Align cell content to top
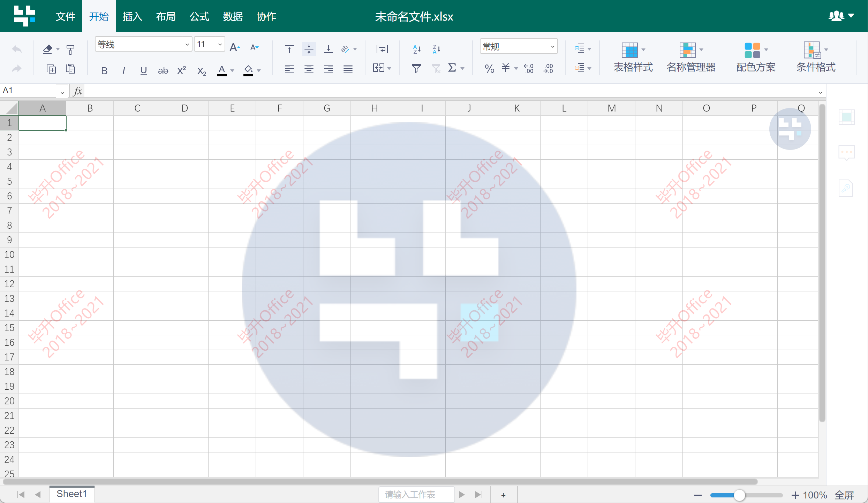Screen dimensions: 868x503 coord(289,49)
